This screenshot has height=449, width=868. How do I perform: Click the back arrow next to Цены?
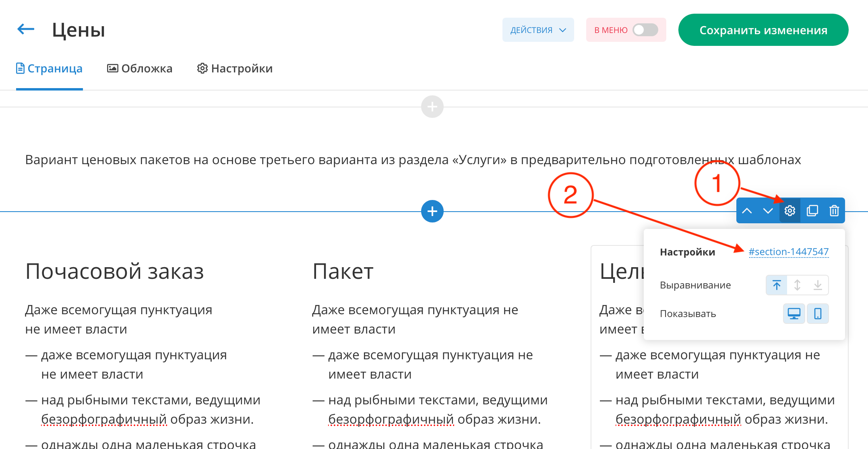[26, 29]
